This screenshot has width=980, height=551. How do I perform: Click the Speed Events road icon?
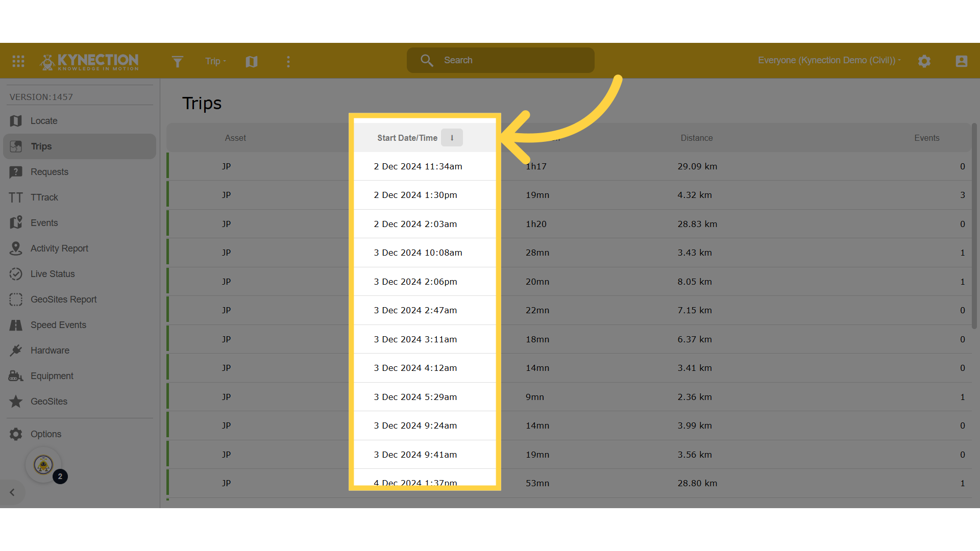tap(16, 325)
